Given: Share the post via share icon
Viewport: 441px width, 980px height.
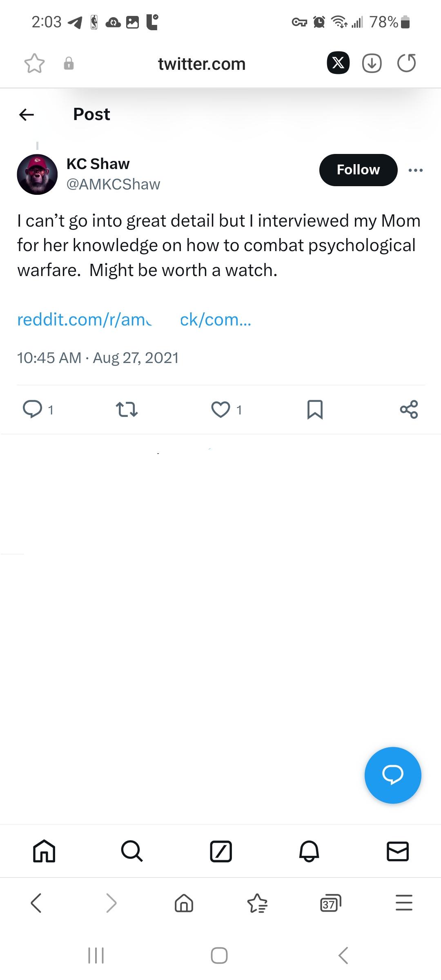Looking at the screenshot, I should tap(409, 409).
